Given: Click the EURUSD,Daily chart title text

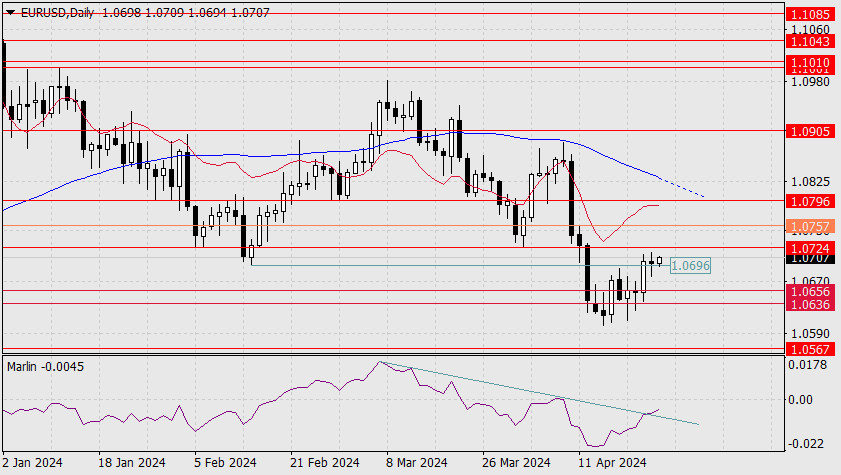Looking at the screenshot, I should point(57,12).
